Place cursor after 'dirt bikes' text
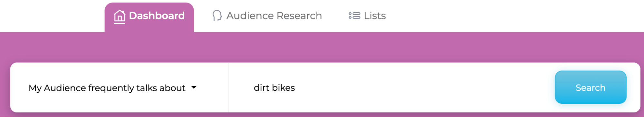Screen dimensions: 644x117 click(296, 88)
